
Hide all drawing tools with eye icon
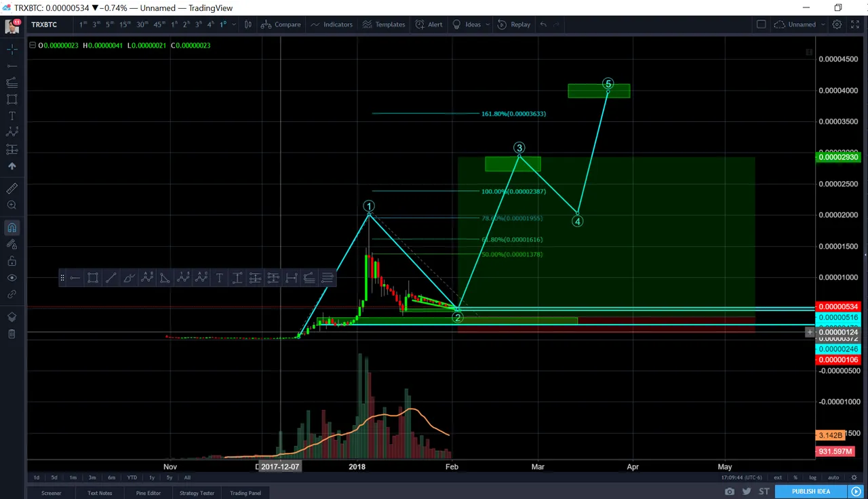coord(12,278)
